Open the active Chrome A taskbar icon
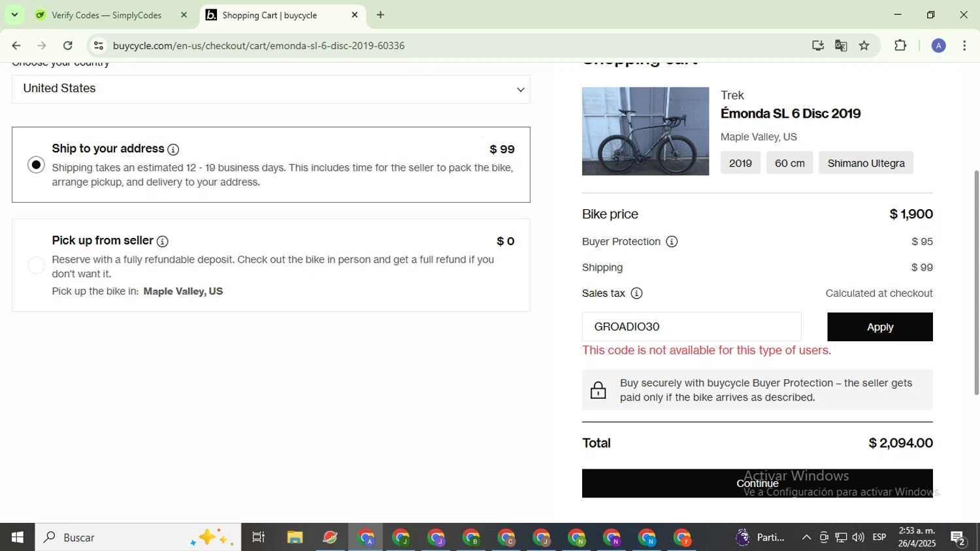980x551 pixels. pos(365,537)
